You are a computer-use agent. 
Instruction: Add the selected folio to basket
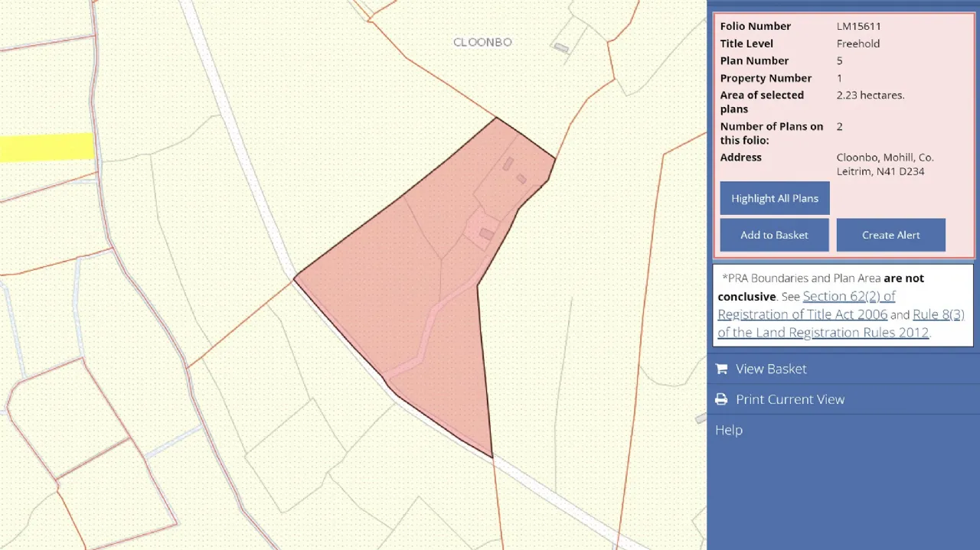pyautogui.click(x=774, y=235)
